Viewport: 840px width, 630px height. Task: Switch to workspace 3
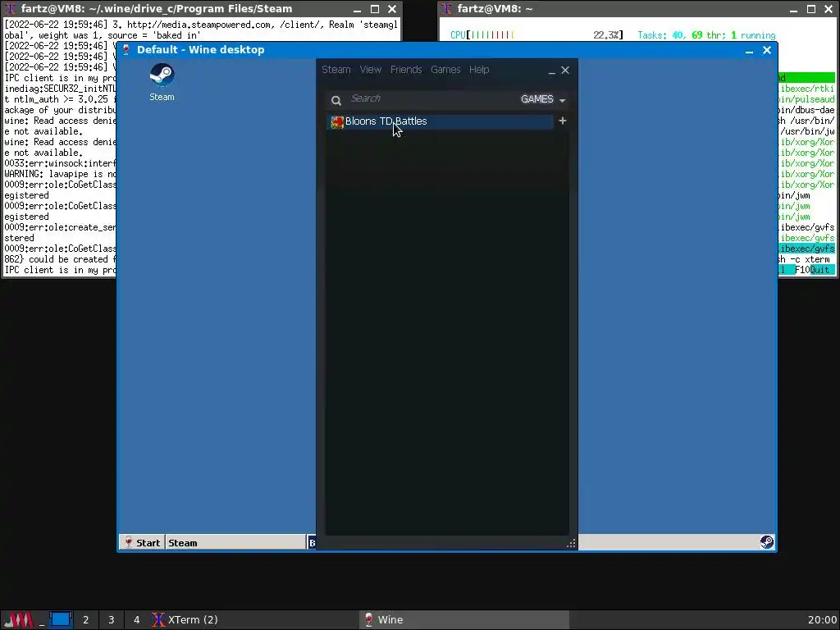[x=112, y=620]
